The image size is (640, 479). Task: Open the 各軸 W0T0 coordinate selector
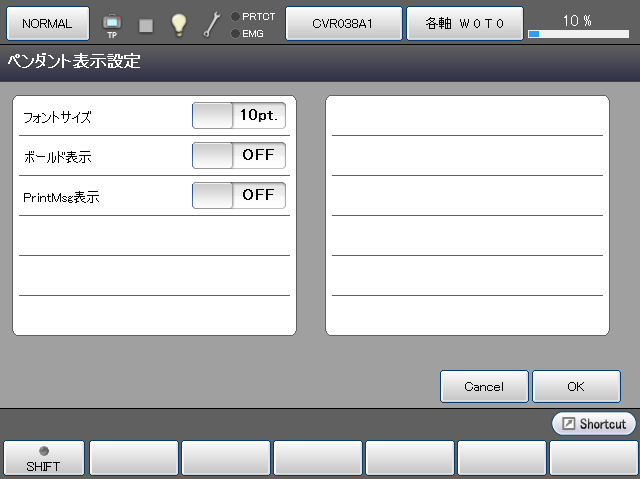464,23
